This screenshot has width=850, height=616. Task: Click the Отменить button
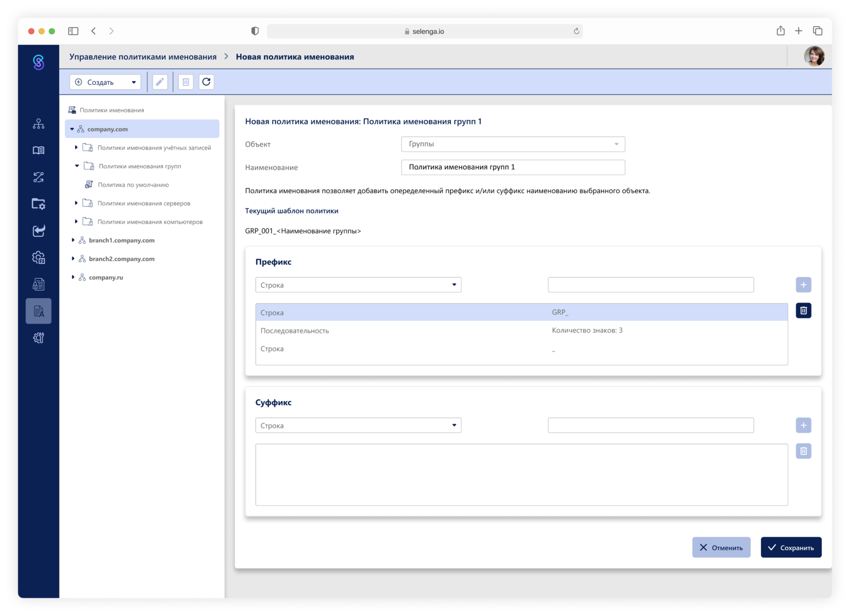(x=721, y=547)
